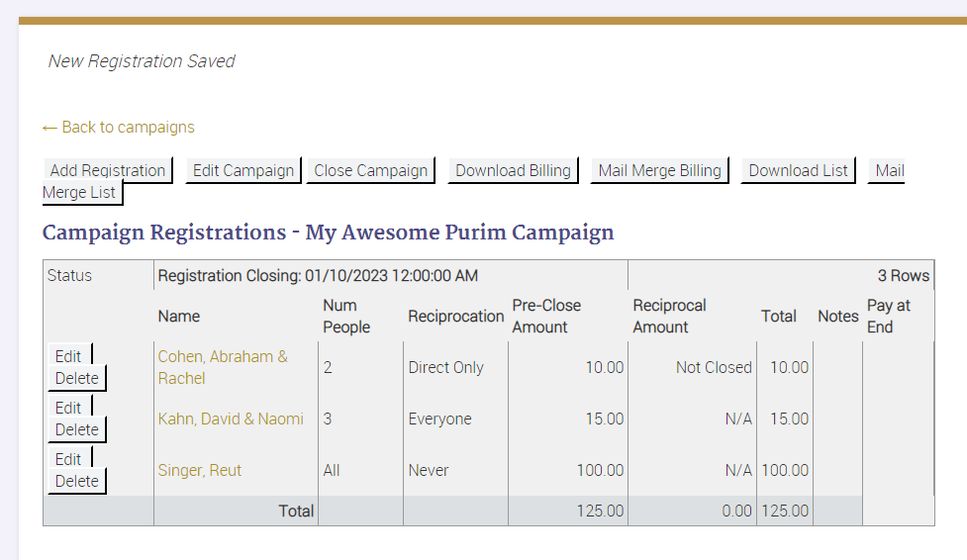The height and width of the screenshot is (560, 967).
Task: Follow the Back to campaigns link
Action: [119, 127]
